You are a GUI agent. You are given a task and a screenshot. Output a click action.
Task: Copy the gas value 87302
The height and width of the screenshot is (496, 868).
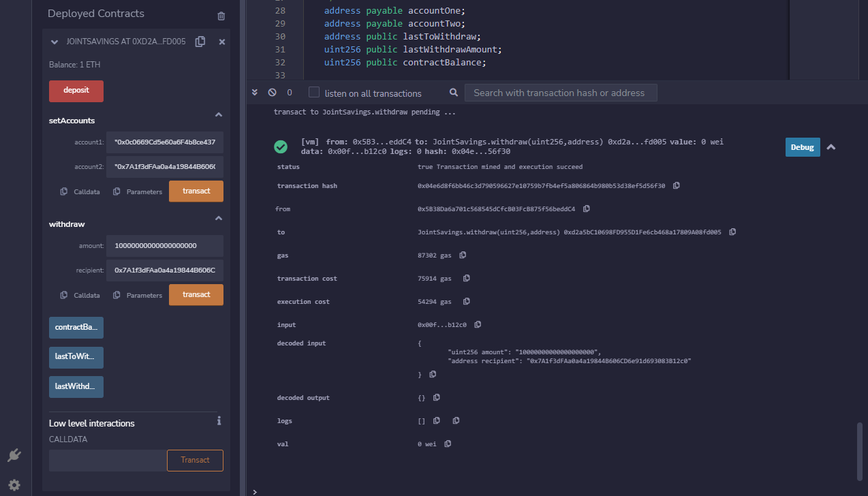[x=463, y=255]
